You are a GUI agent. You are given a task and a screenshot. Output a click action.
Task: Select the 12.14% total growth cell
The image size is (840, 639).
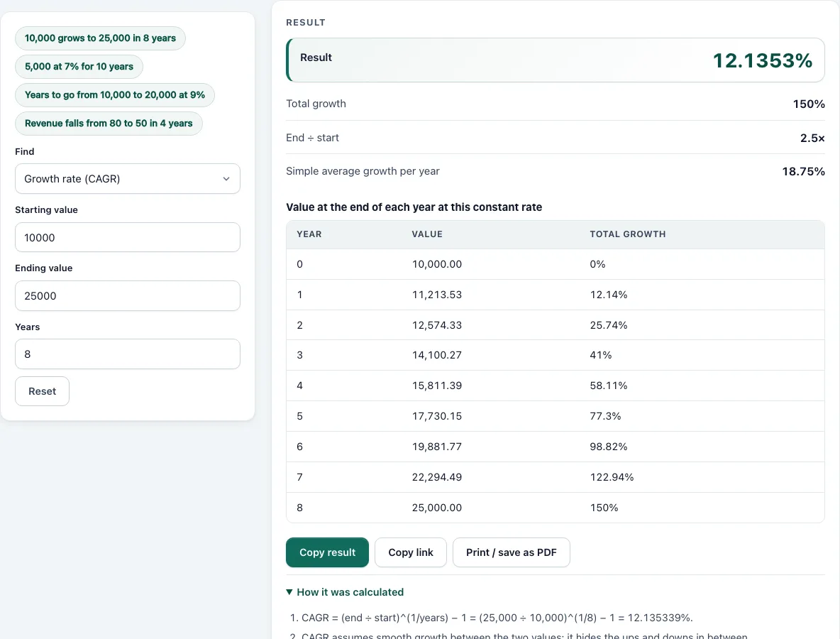click(x=609, y=295)
